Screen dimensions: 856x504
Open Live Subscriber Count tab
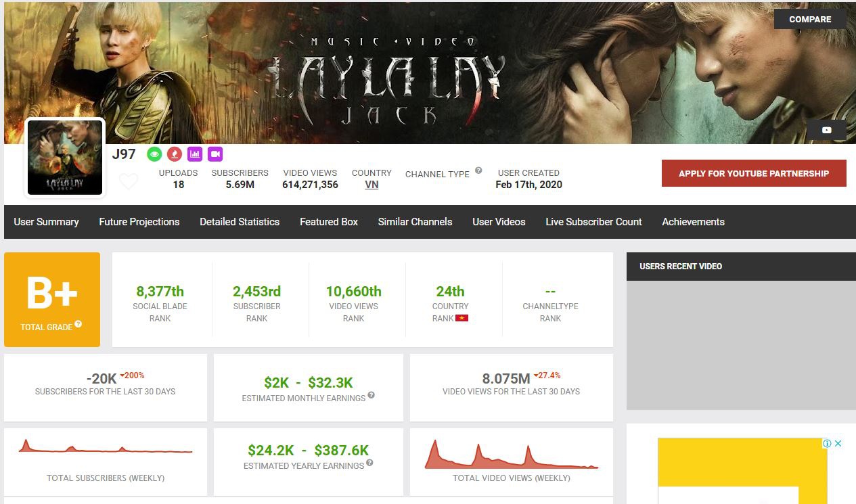pyautogui.click(x=593, y=222)
